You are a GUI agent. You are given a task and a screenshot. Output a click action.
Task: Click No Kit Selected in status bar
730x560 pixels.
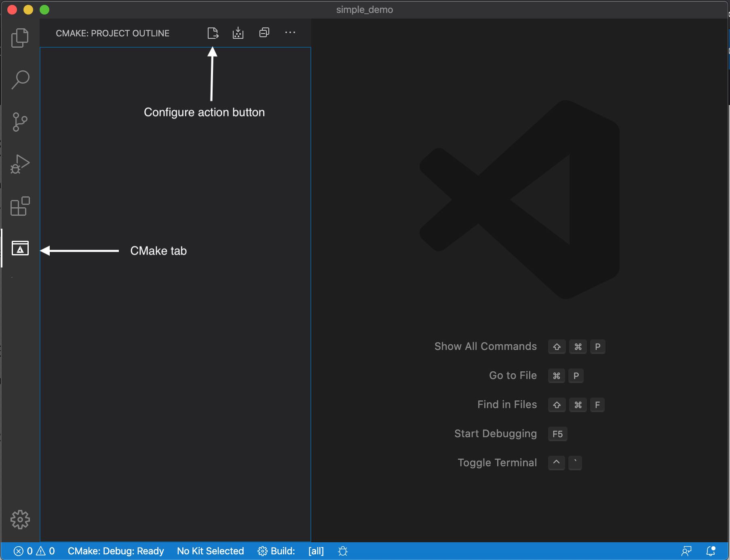210,551
